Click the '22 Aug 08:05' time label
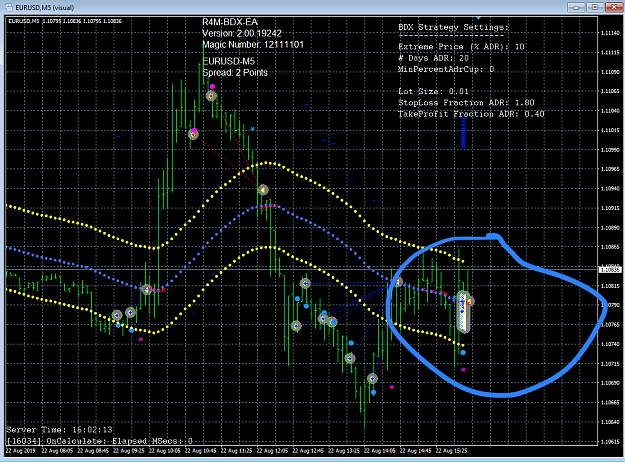 point(57,451)
